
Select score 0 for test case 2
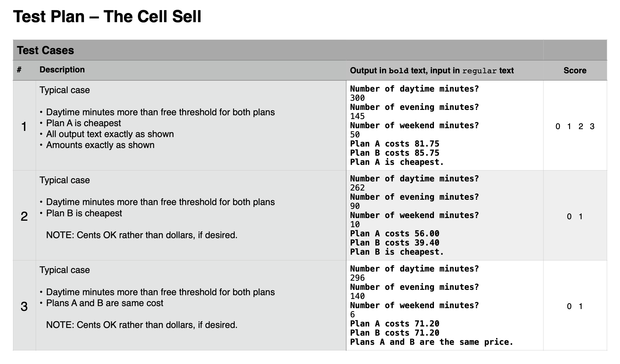coord(569,217)
